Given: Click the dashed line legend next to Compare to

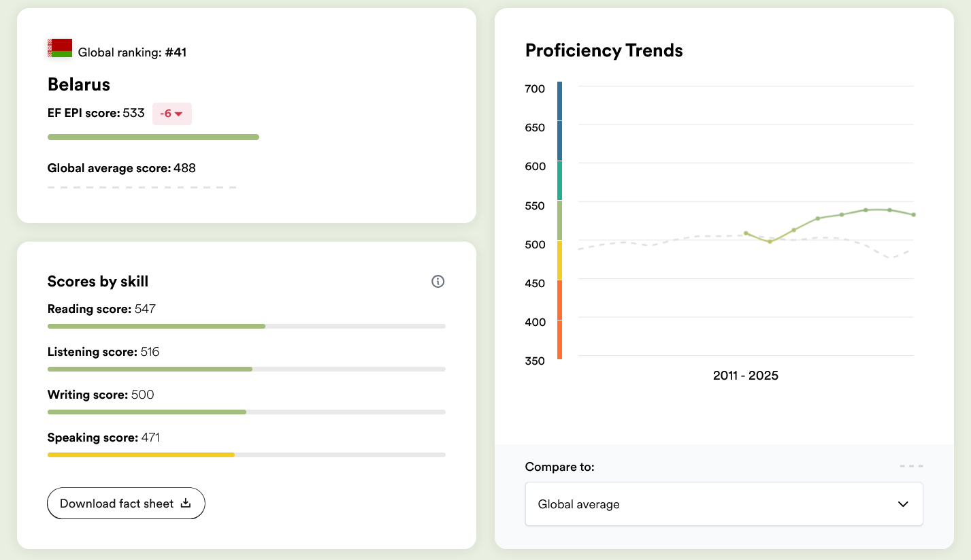Looking at the screenshot, I should [x=911, y=466].
